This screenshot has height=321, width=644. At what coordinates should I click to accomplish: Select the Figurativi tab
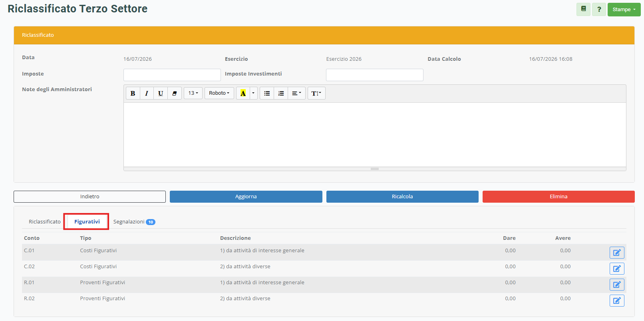87,221
